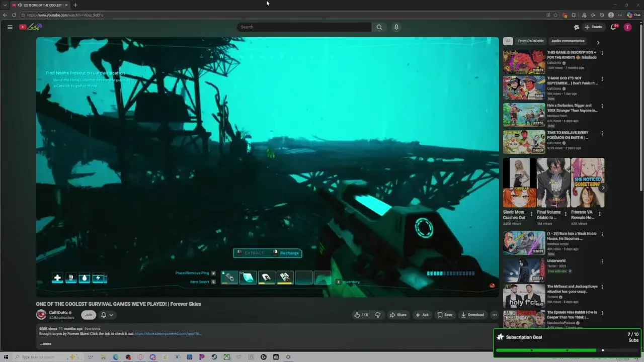Screen dimensions: 644x362
Task: Open the Windows Start menu
Action: click(6, 357)
